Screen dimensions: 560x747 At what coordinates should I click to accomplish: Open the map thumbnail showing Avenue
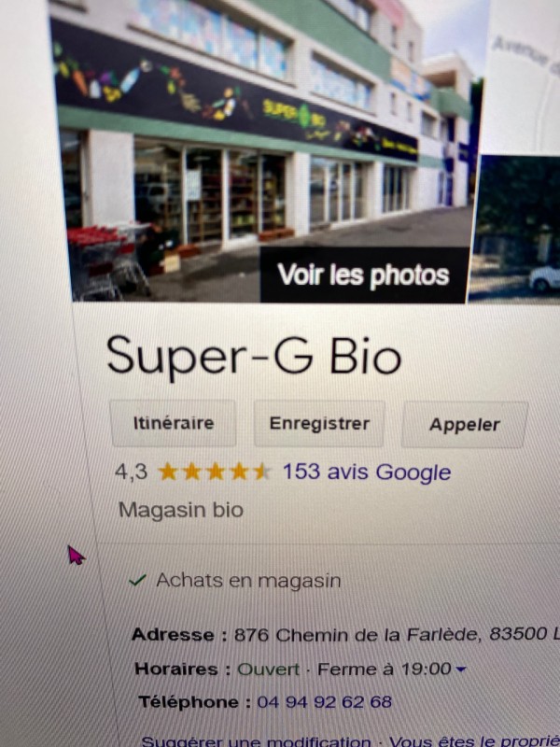tap(523, 77)
